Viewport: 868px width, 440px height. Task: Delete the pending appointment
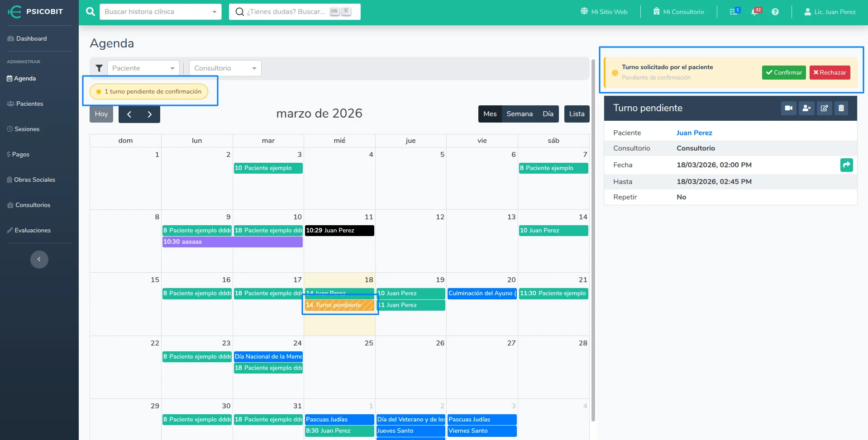click(841, 108)
